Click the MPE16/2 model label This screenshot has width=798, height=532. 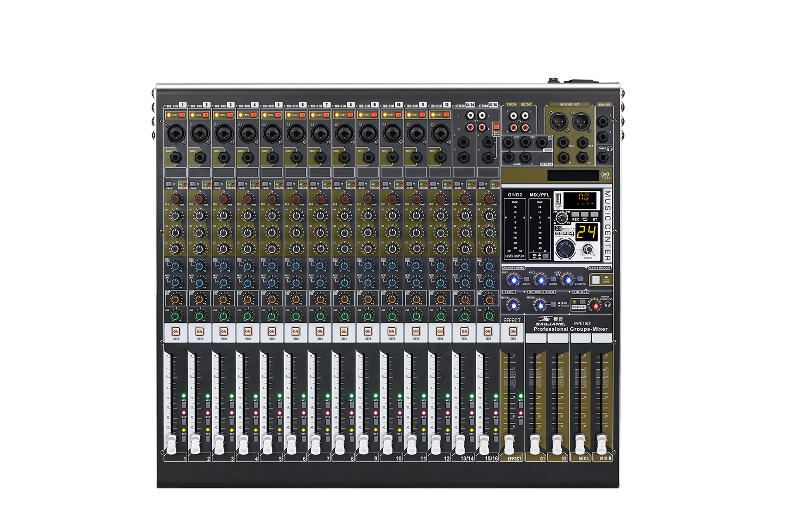tap(583, 323)
